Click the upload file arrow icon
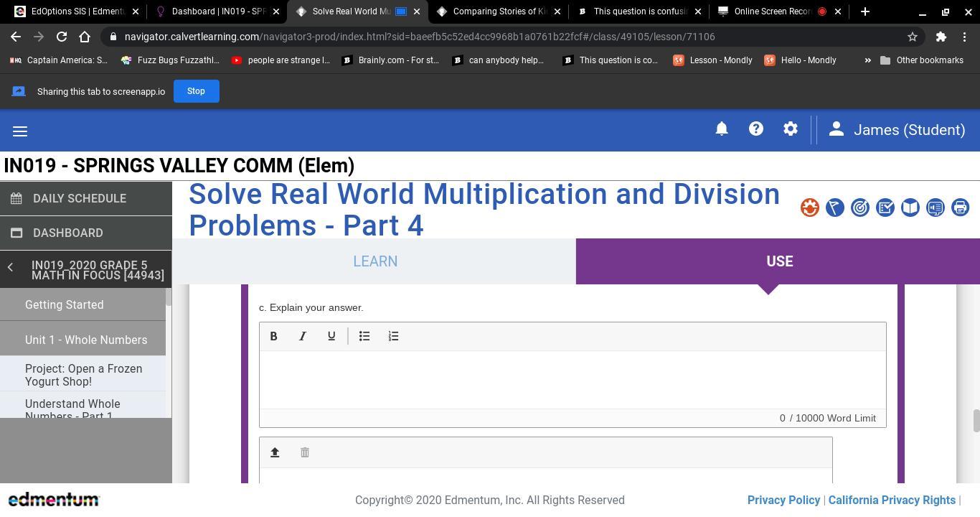Screen dimensions: 980x517 [x=275, y=452]
